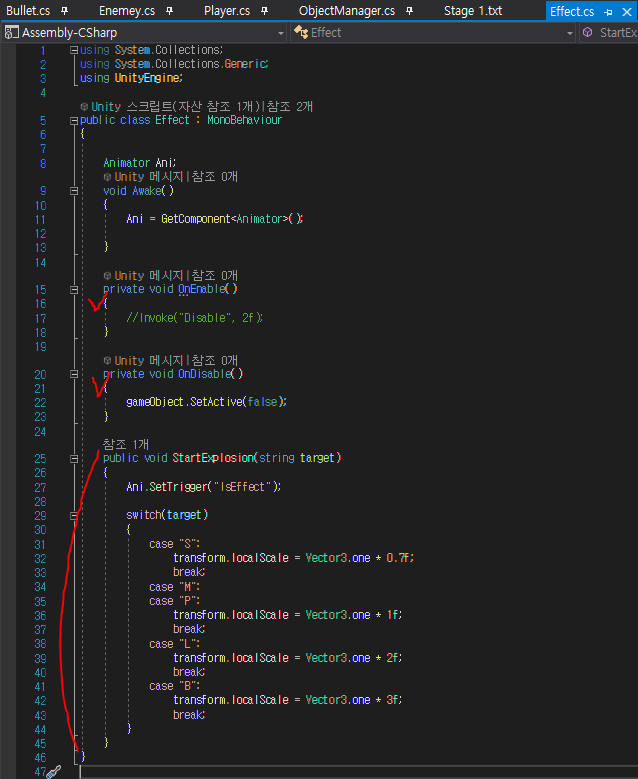Collapse the OnEnable method block
The width and height of the screenshot is (638, 779).
pyautogui.click(x=74, y=290)
